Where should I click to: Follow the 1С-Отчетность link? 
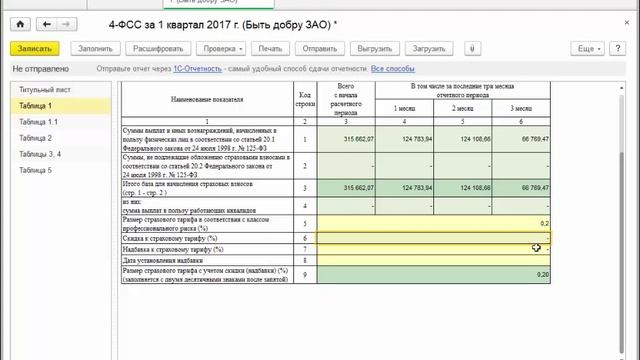pos(198,69)
